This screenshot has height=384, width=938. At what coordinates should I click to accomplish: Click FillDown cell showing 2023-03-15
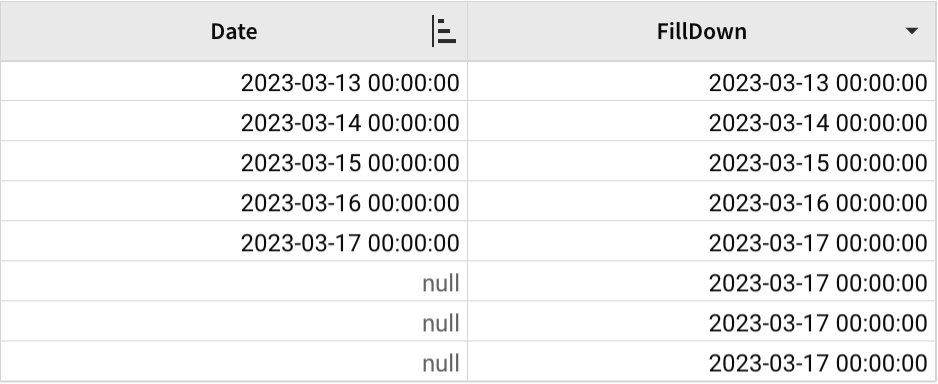tap(702, 161)
